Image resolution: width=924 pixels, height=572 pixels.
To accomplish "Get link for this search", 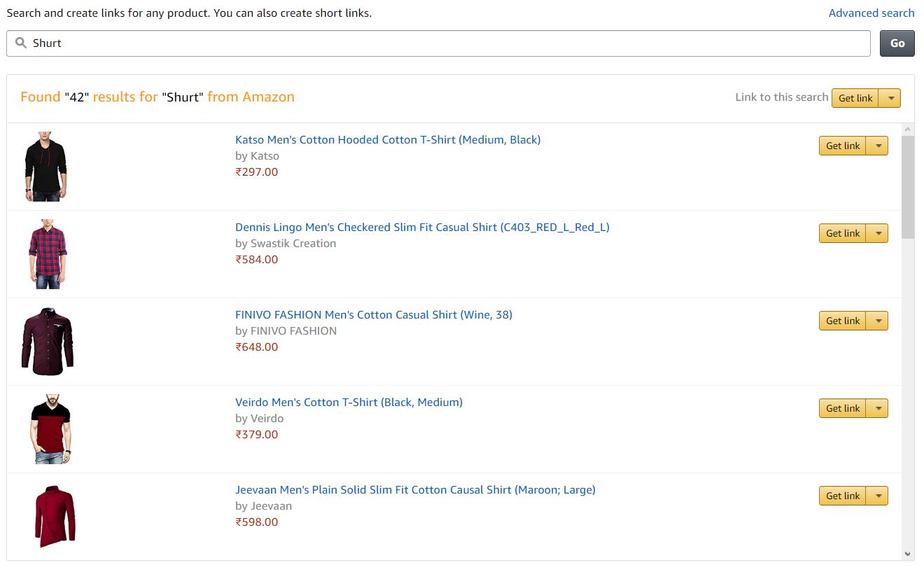I will pos(855,98).
